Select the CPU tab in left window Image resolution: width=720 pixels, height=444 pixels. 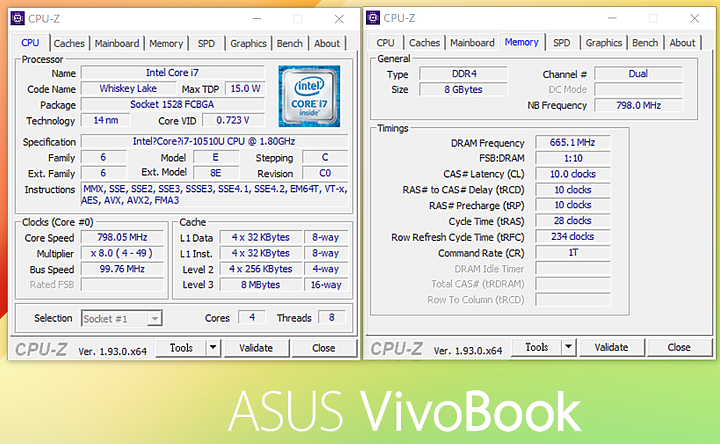[30, 43]
